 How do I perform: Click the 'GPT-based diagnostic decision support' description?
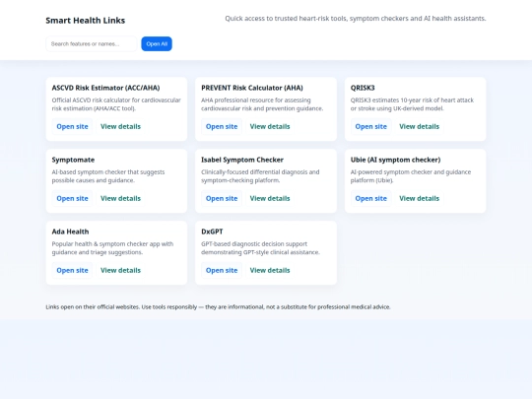tap(260, 248)
